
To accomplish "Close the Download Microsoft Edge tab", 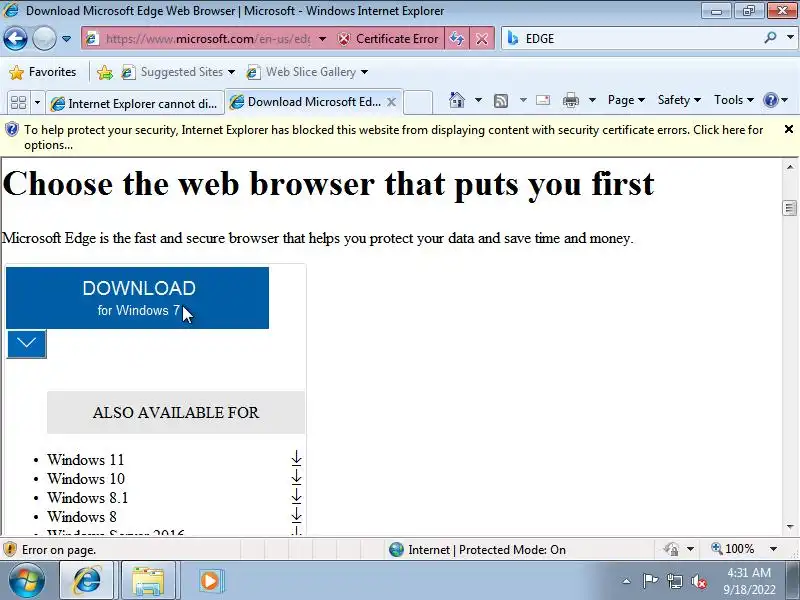I will click(x=391, y=102).
